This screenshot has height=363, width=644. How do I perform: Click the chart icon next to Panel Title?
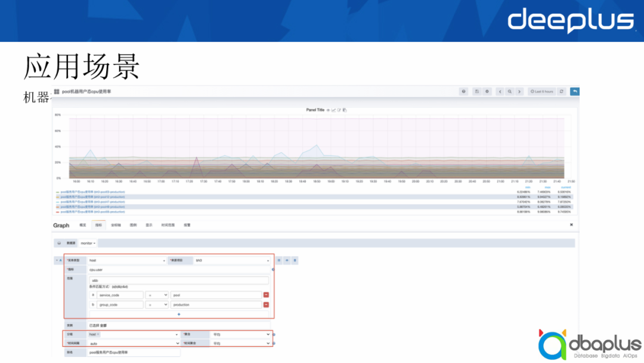tap(333, 110)
